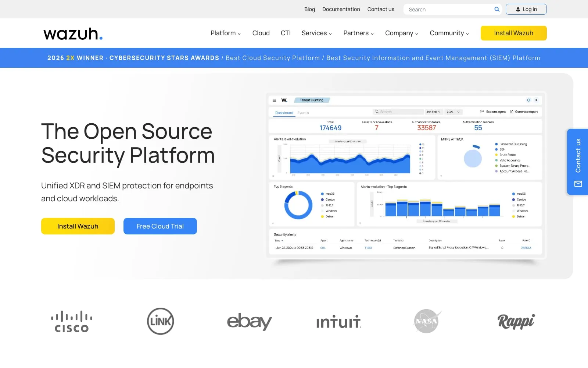This screenshot has width=588, height=368.
Task: Open the ebay logo
Action: 249,321
